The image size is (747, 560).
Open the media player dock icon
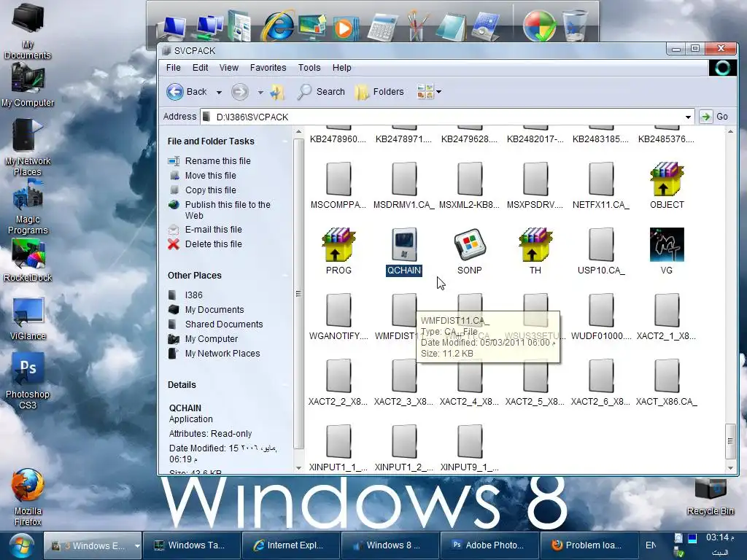[x=345, y=28]
